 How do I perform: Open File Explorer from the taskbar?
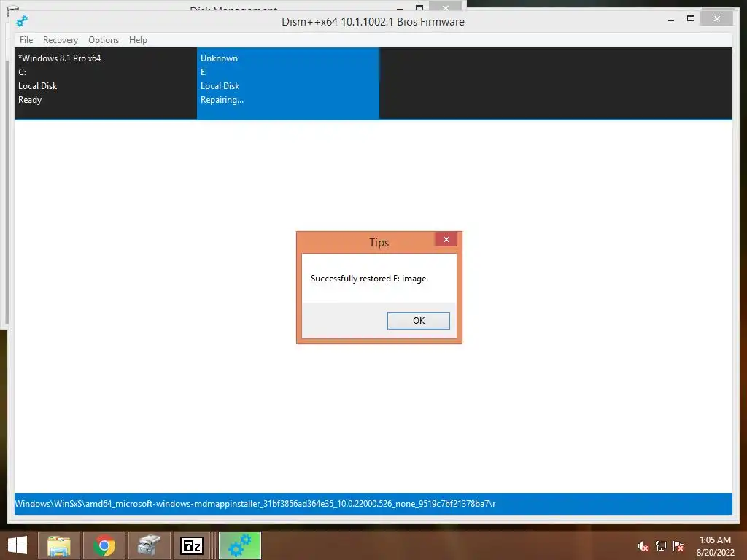coord(58,545)
